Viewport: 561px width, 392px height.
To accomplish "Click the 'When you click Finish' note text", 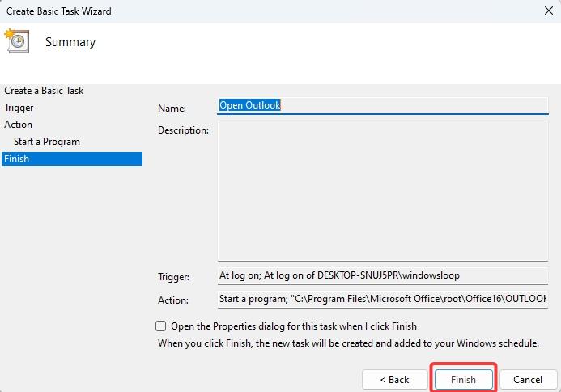I will (x=348, y=343).
